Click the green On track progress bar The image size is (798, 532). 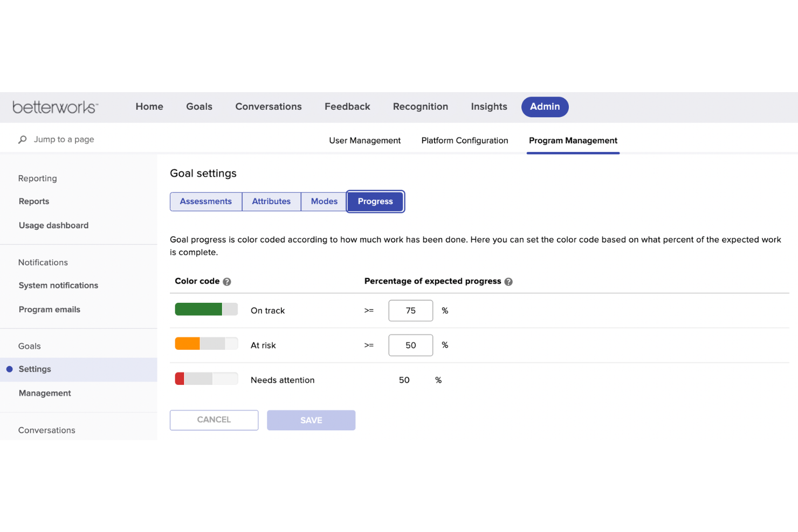tap(199, 309)
